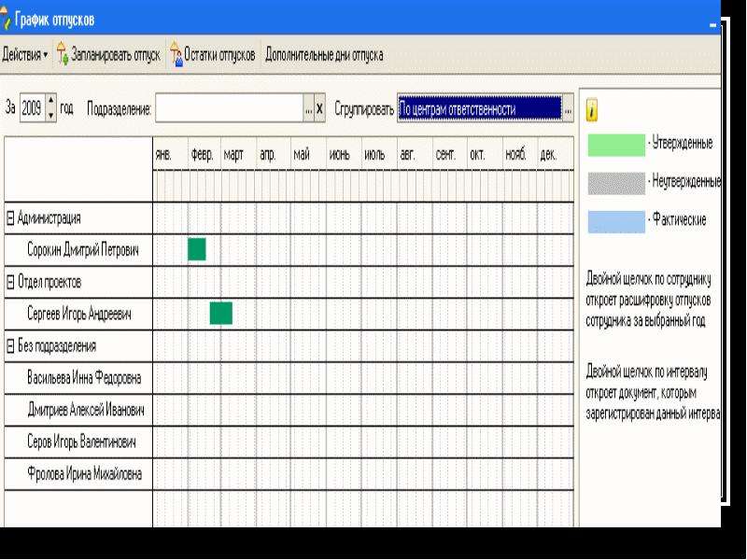Image resolution: width=747 pixels, height=560 pixels.
Task: Click the Без подразделения group label
Action: tap(57, 346)
